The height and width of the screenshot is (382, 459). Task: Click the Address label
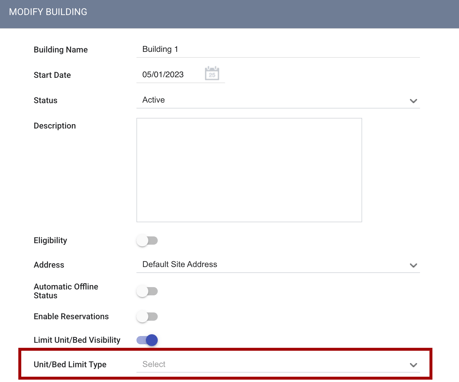pos(49,265)
